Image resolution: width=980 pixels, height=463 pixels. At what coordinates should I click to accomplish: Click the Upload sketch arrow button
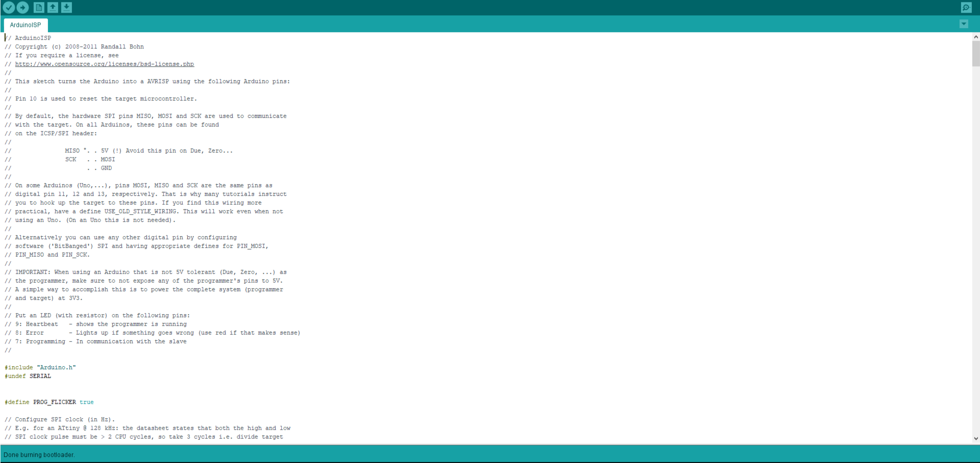coord(23,7)
